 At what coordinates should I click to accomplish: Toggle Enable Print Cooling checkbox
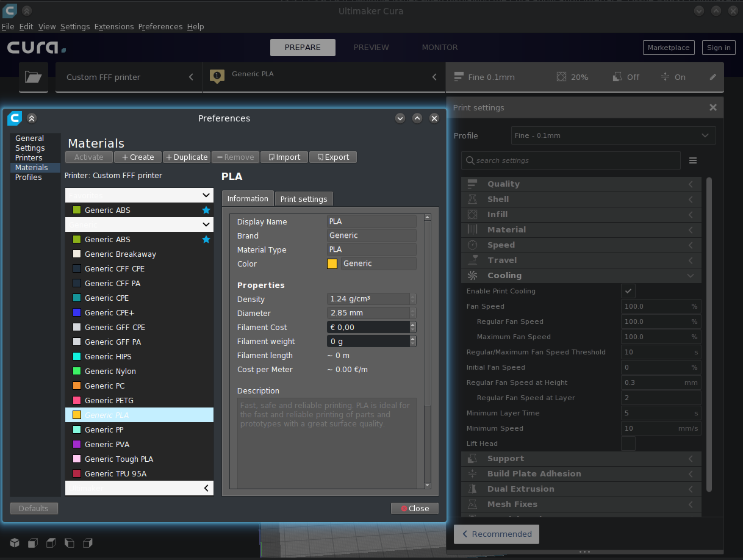(628, 291)
